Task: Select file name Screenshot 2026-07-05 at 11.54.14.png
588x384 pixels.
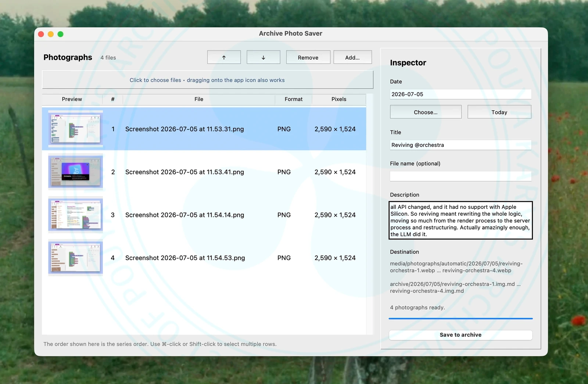Action: (x=184, y=215)
